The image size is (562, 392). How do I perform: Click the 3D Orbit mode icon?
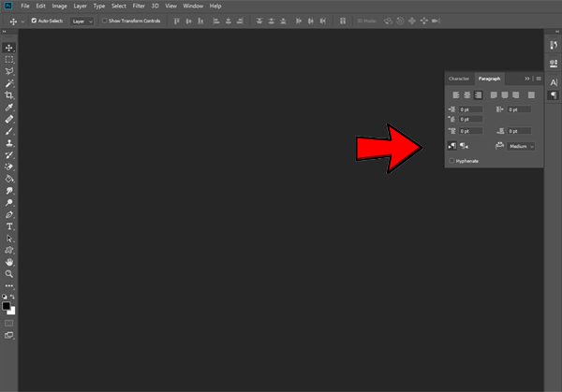(x=388, y=22)
